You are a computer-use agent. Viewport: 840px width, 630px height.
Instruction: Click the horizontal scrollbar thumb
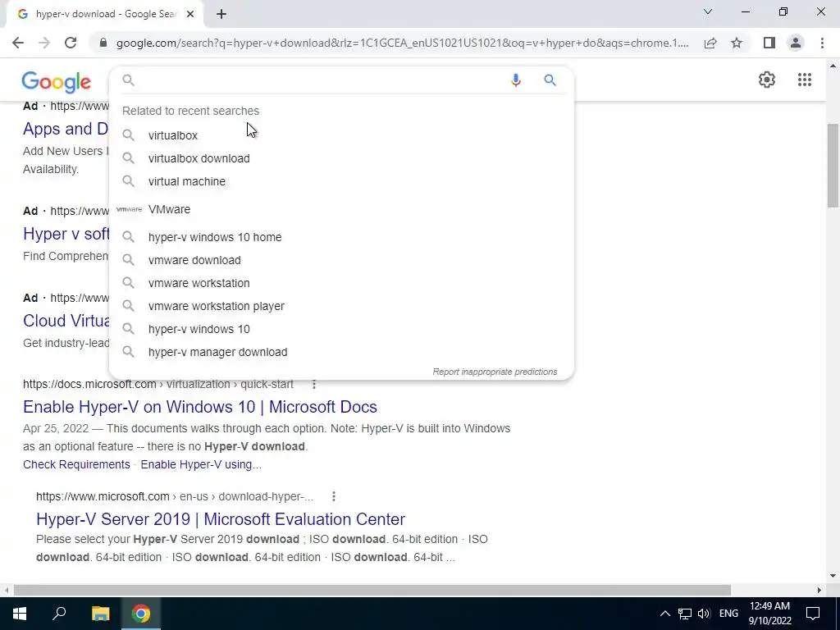tap(372, 591)
